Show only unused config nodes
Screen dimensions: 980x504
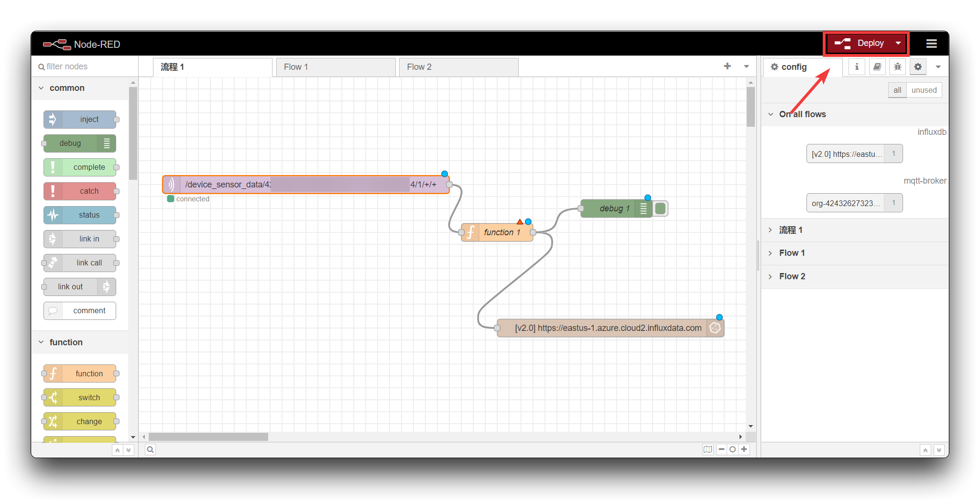[x=924, y=90]
